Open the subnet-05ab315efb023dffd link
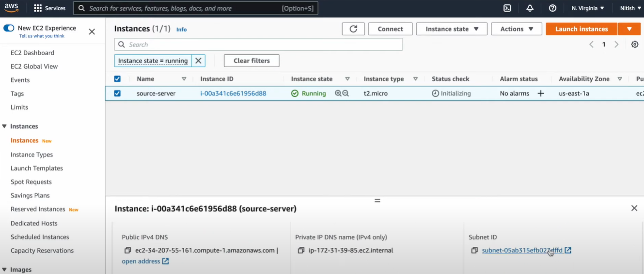644x274 pixels. click(522, 250)
